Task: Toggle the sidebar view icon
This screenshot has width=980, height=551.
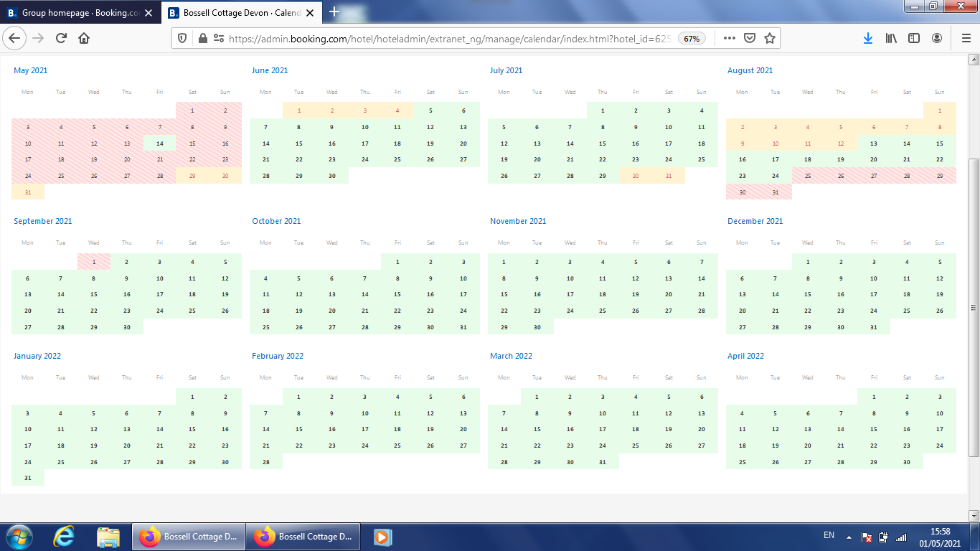Action: point(914,39)
